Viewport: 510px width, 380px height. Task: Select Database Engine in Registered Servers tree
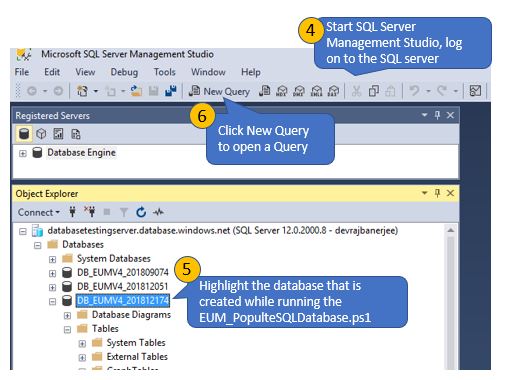coord(81,153)
